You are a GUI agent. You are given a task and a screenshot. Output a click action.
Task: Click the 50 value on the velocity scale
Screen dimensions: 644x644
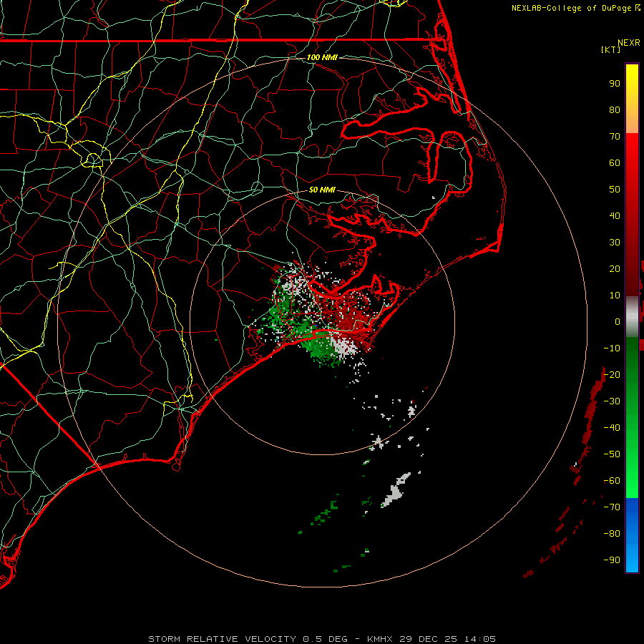pos(615,190)
